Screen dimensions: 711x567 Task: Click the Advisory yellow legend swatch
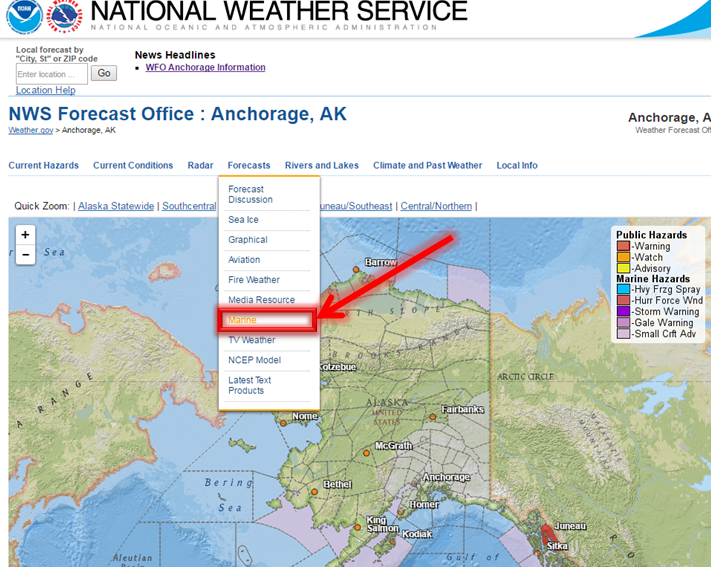(x=623, y=268)
